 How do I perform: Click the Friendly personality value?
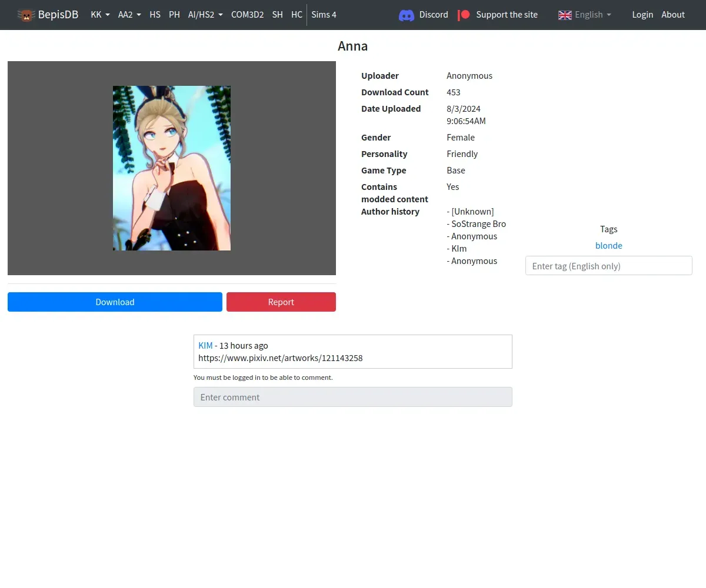[x=462, y=154]
